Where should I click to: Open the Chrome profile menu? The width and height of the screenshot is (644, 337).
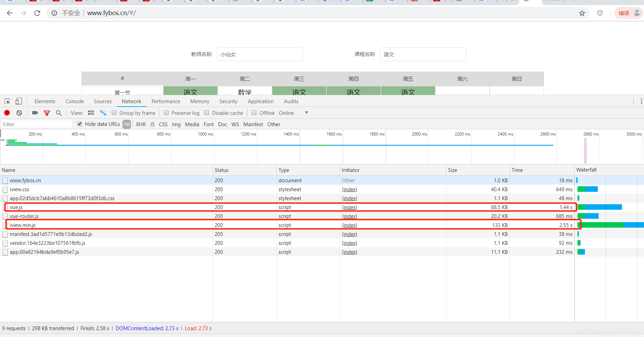[637, 13]
